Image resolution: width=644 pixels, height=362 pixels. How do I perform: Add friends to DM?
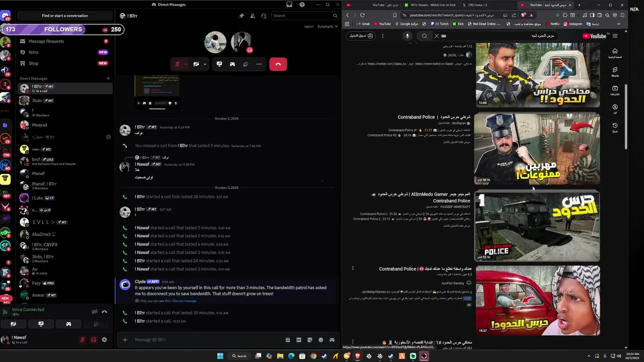pos(253,16)
